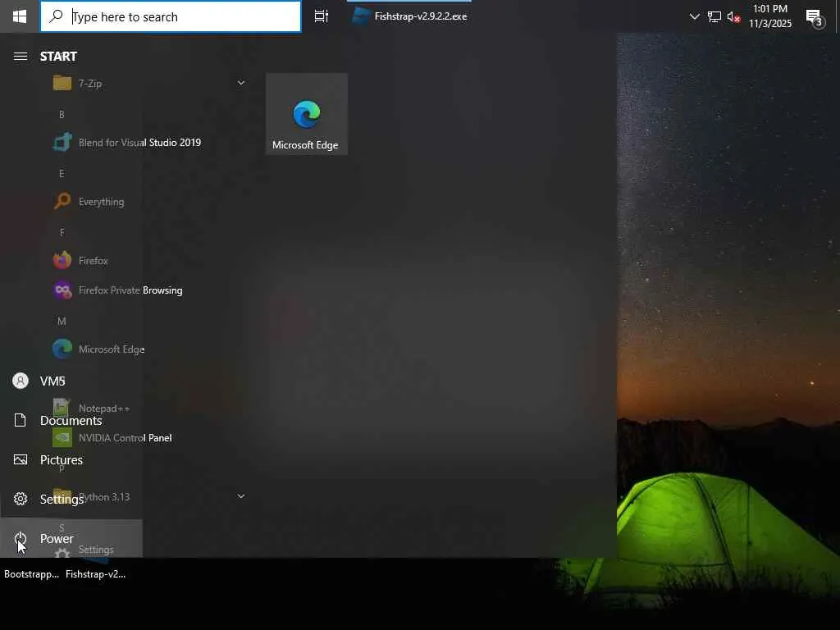Open the clock showing 1:01 PM
This screenshot has height=630, width=840.
click(x=769, y=16)
